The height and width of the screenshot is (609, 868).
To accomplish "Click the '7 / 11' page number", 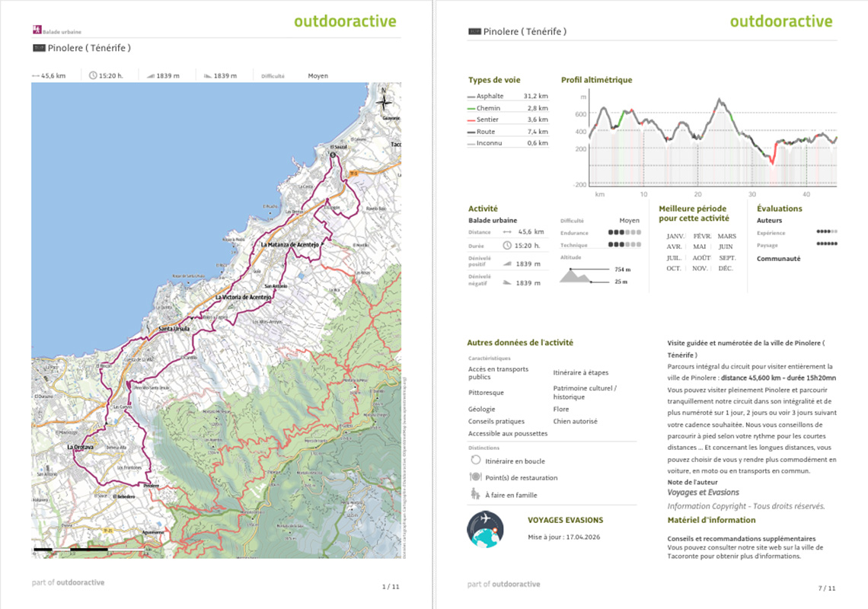I will tap(827, 588).
